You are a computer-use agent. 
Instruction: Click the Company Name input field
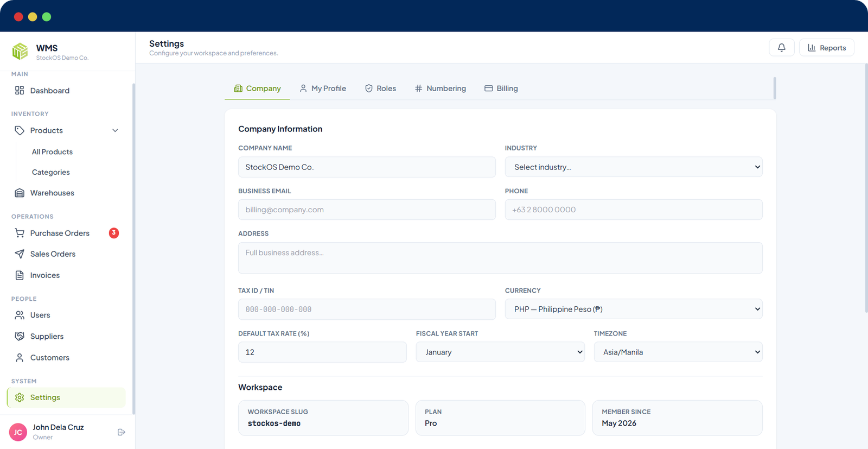point(367,167)
